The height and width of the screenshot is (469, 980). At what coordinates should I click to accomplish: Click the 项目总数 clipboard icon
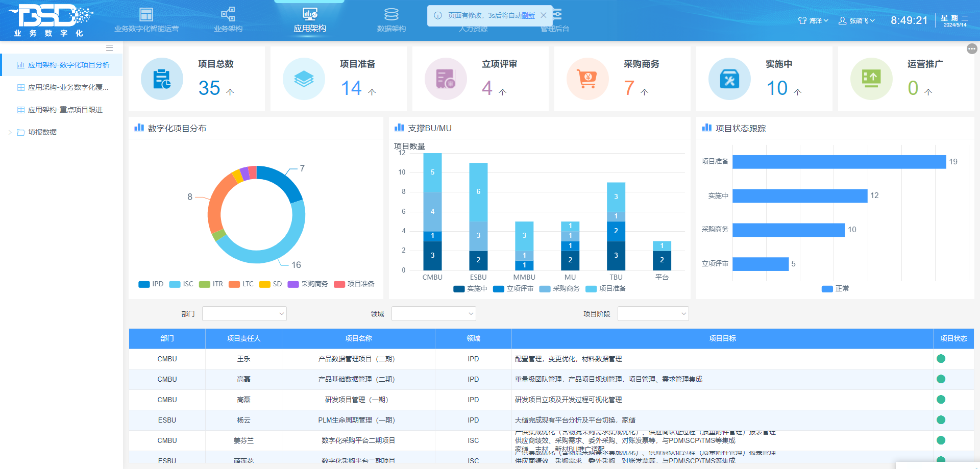click(x=162, y=79)
